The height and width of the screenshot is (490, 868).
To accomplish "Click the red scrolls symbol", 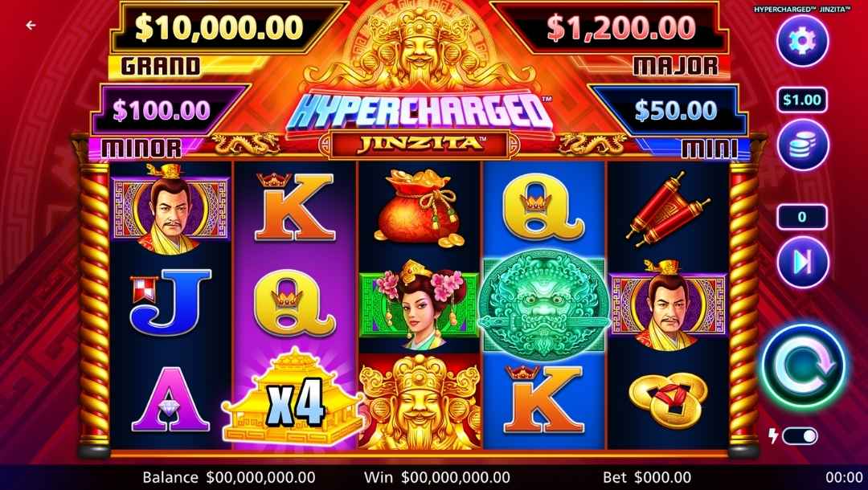I will [x=668, y=207].
